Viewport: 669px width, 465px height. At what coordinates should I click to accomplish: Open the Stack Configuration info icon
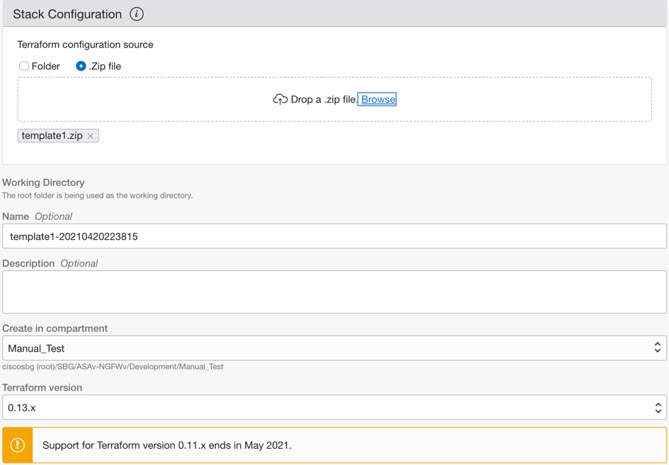pyautogui.click(x=137, y=14)
